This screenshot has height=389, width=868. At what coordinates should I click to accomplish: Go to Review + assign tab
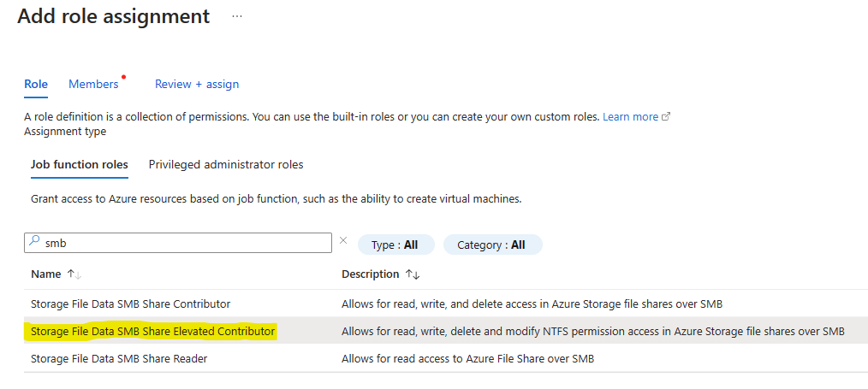(197, 84)
